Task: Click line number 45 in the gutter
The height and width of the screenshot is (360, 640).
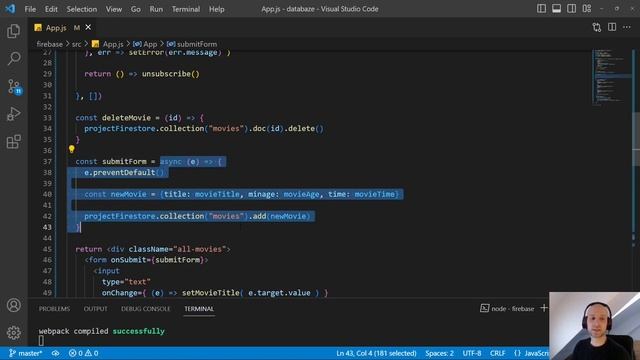Action: point(47,249)
